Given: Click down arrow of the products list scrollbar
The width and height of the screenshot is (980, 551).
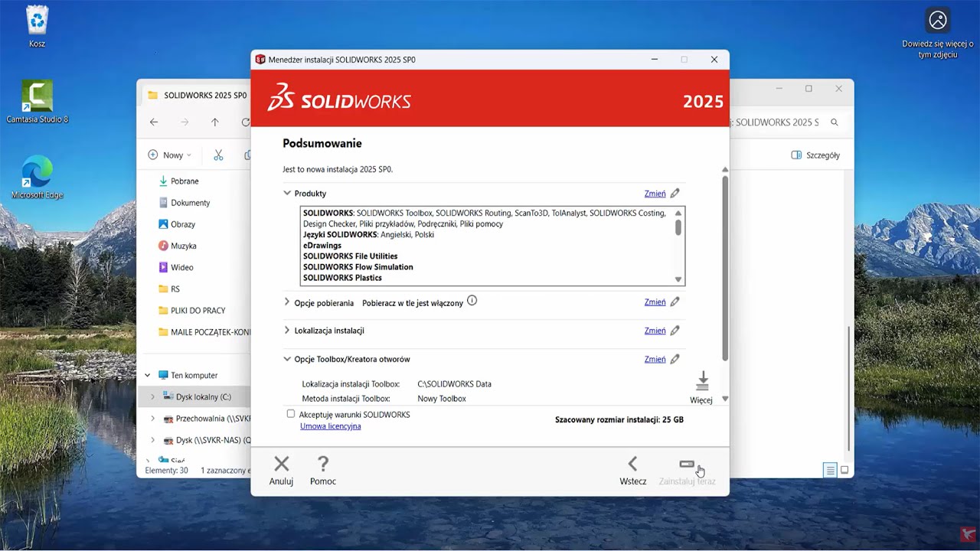Looking at the screenshot, I should point(678,279).
